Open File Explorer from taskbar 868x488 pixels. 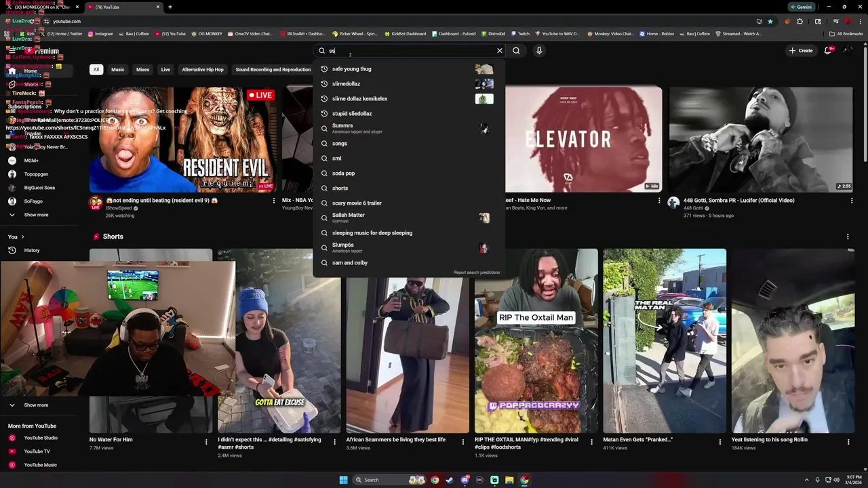coord(509,480)
